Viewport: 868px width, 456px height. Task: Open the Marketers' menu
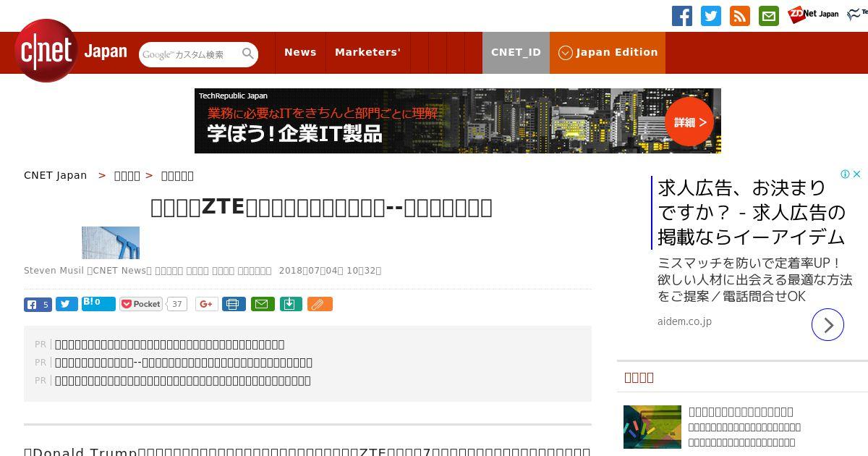pyautogui.click(x=367, y=52)
